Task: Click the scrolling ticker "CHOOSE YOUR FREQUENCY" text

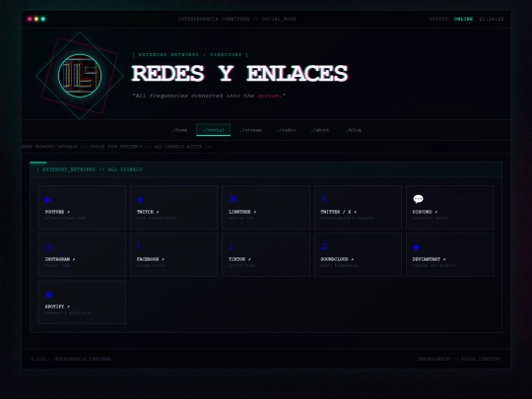Action: click(115, 147)
